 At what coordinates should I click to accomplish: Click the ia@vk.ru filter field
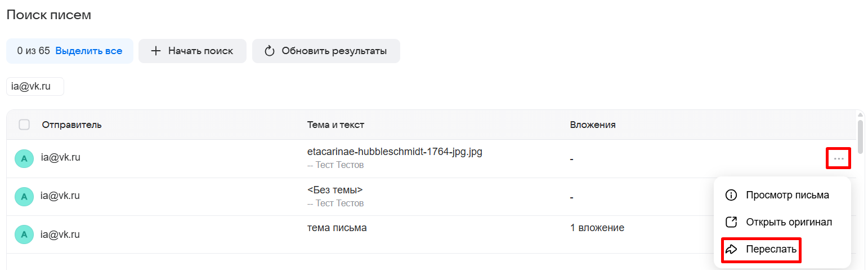[x=35, y=87]
